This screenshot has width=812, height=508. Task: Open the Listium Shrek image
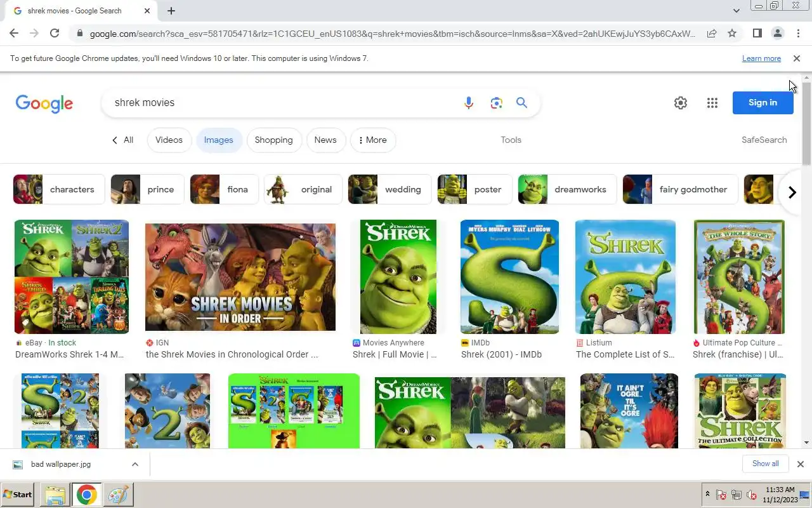tap(625, 277)
